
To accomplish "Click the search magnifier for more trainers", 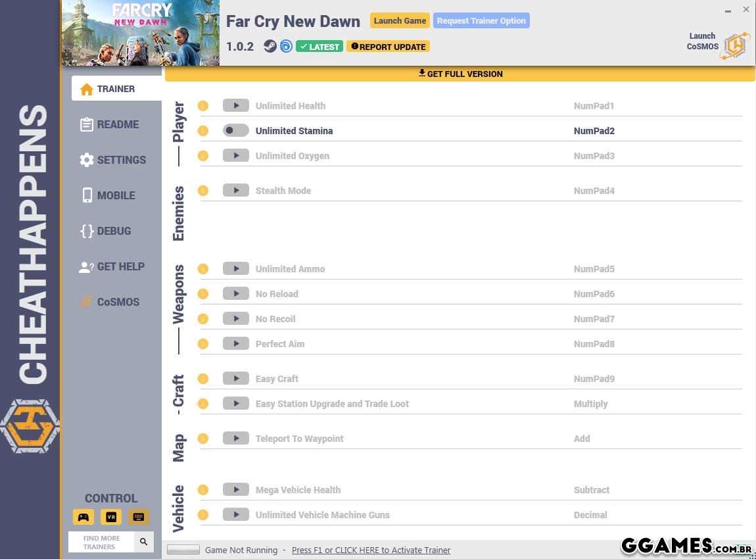I will [144, 542].
